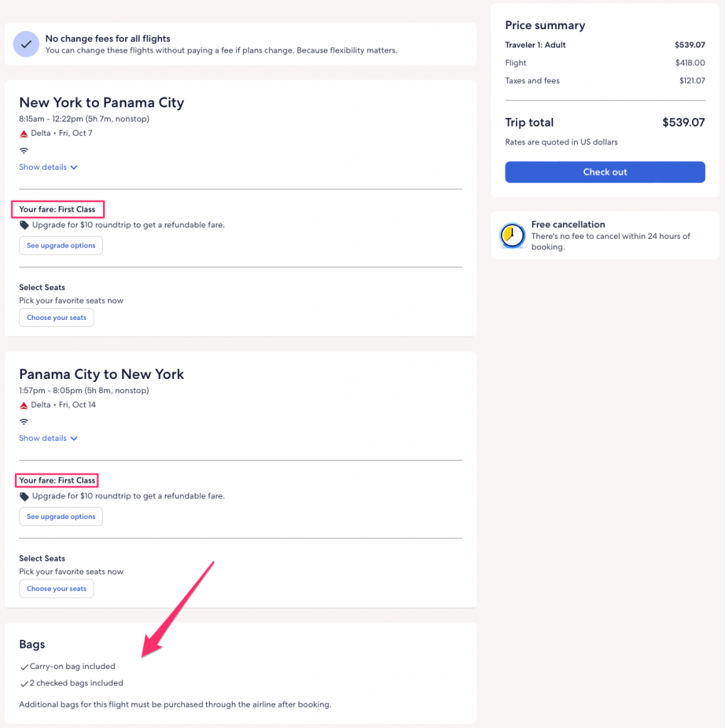This screenshot has height=728, width=725.
Task: Click the New York to Panama City heading
Action: pos(102,102)
